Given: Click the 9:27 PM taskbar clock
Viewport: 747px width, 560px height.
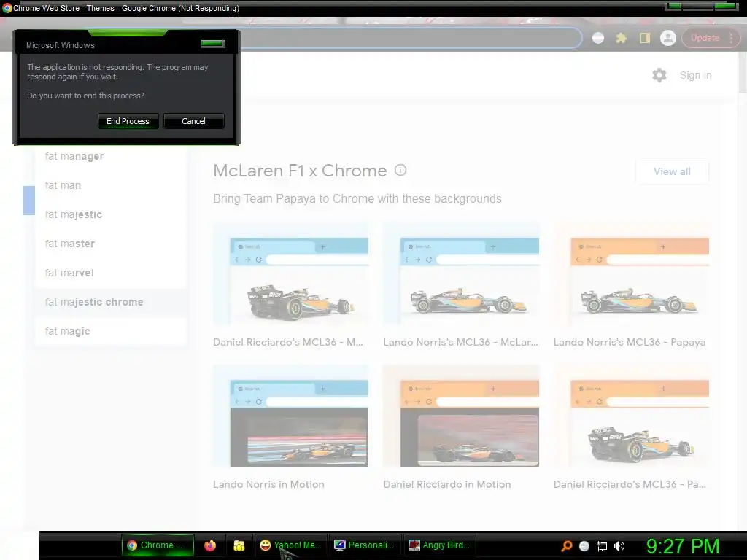Looking at the screenshot, I should [x=683, y=546].
